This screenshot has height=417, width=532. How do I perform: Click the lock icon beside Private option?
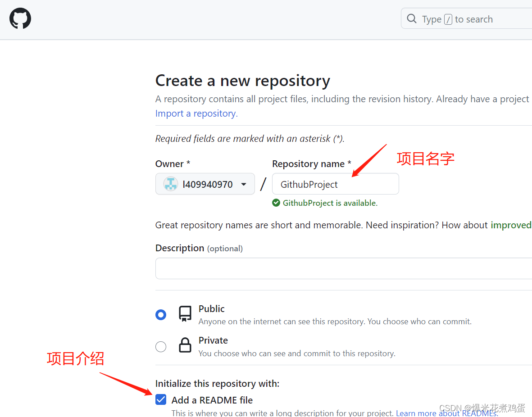[x=185, y=346]
